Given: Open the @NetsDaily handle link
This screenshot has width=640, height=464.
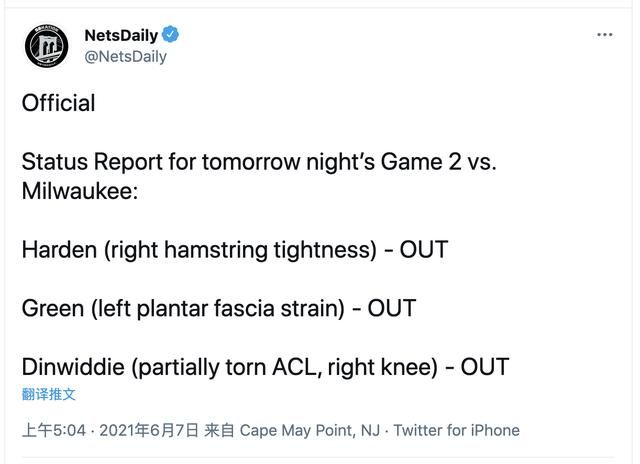Looking at the screenshot, I should [x=125, y=57].
